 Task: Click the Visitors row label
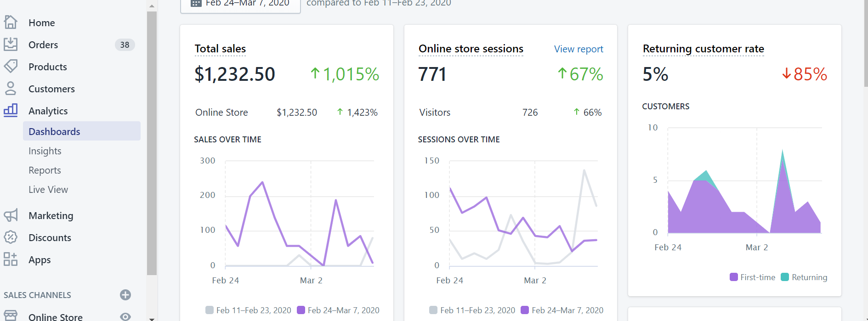point(435,113)
